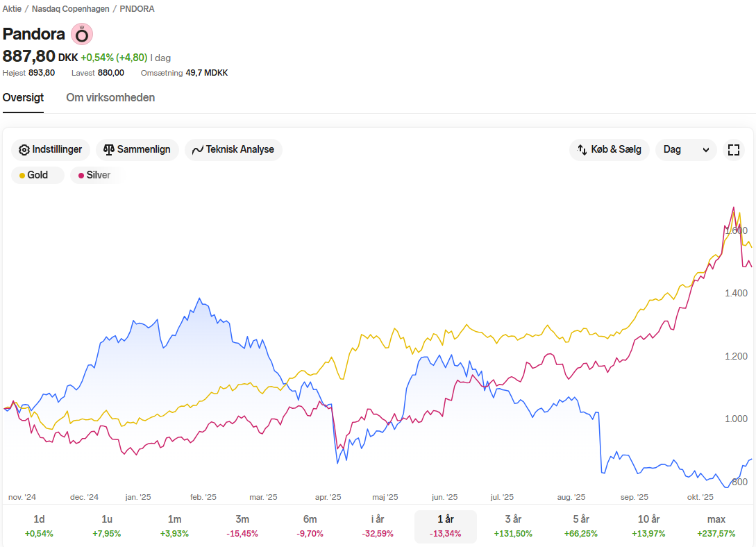The width and height of the screenshot is (756, 547).
Task: Select the 3m time range
Action: click(x=242, y=526)
